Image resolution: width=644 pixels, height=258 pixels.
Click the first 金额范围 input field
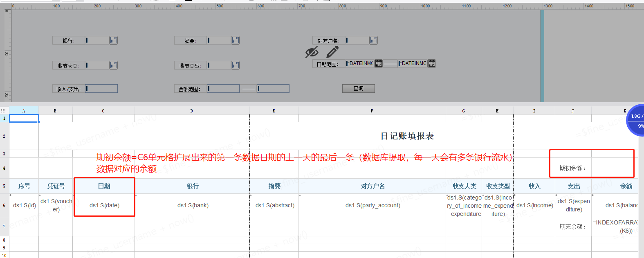click(223, 89)
